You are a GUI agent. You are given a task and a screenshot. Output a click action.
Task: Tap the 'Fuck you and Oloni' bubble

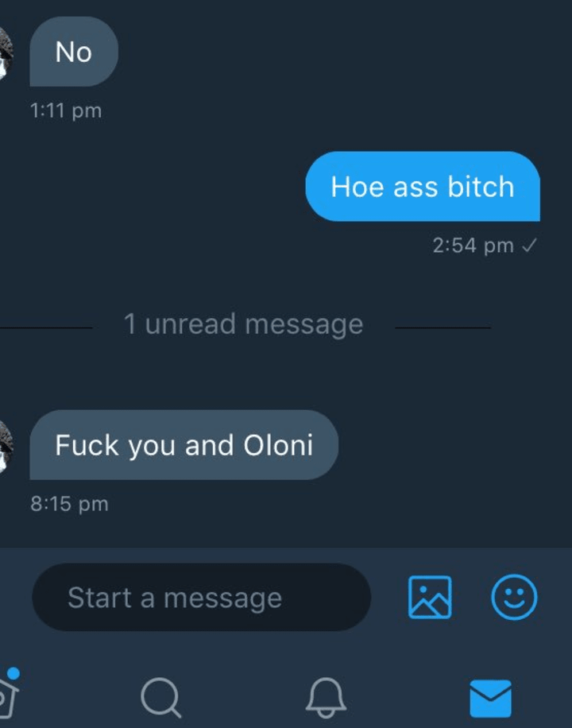click(x=184, y=445)
